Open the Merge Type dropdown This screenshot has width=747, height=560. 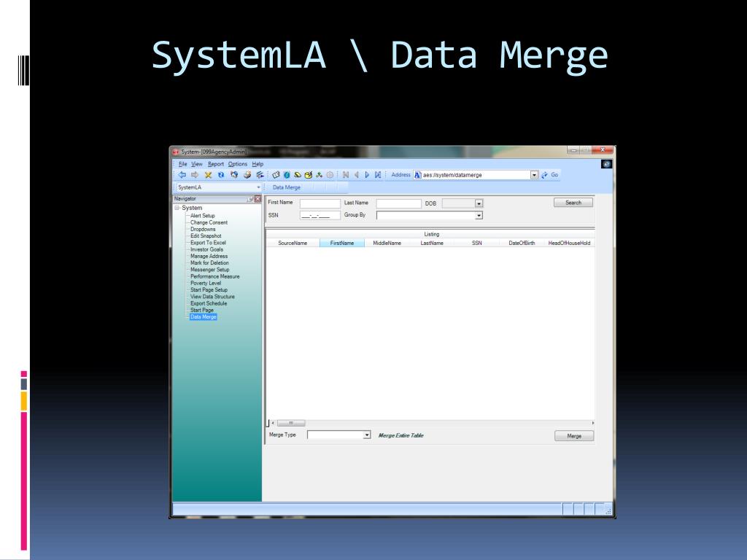tap(367, 435)
